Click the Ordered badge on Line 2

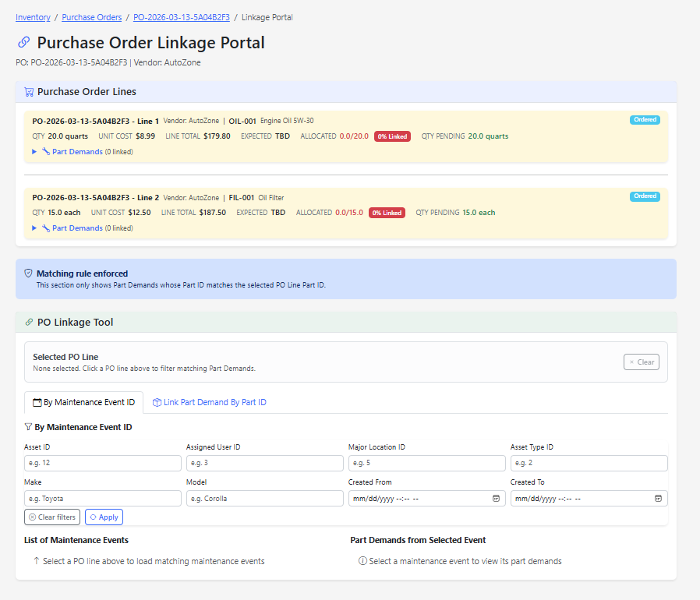tap(645, 196)
